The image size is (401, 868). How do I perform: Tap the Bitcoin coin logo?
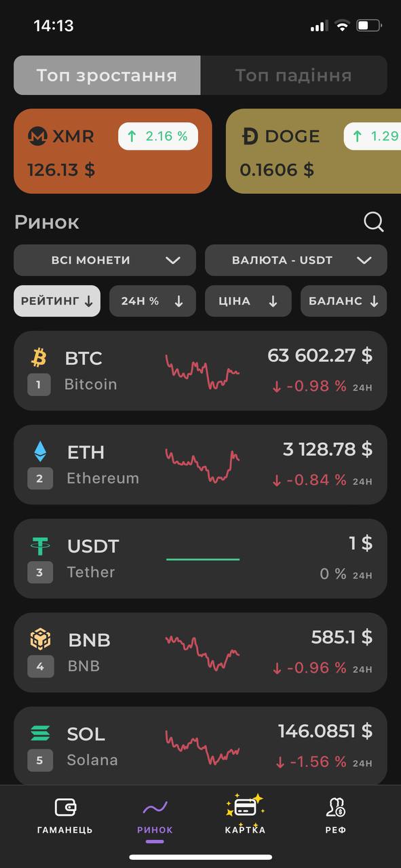[x=39, y=357]
